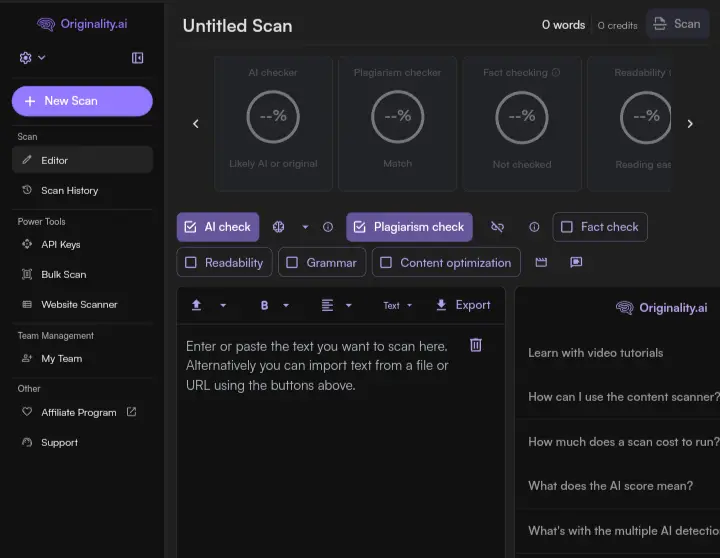Open Bulk Scan tool
This screenshot has width=720, height=558.
coord(82,274)
